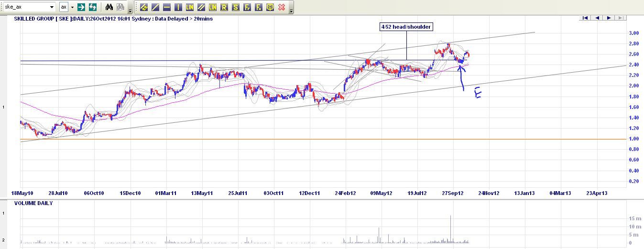Click the 03Oct11 date axis label
Viewport: 644px width, 249px height.
(273, 193)
